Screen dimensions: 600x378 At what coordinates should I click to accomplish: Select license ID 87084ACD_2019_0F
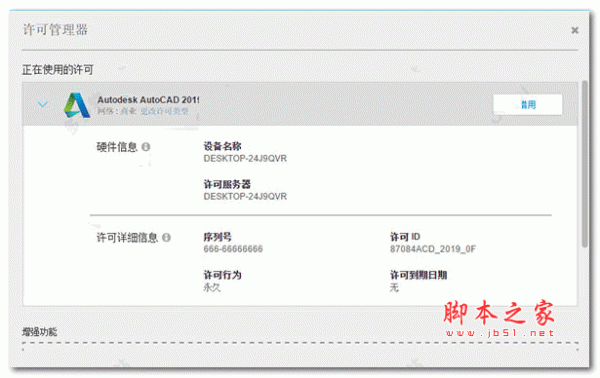433,249
